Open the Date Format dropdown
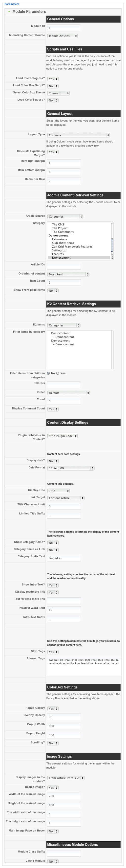This screenshot has height=868, width=126. (71, 468)
